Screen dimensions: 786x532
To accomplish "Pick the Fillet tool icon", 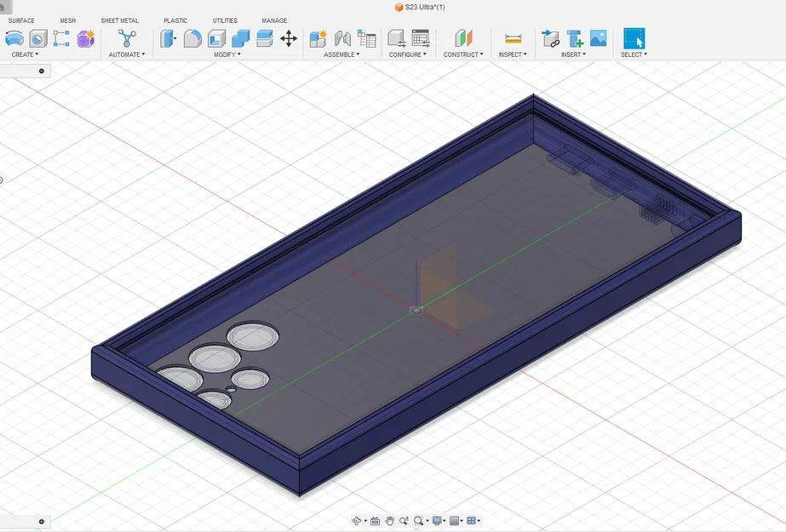I will (x=192, y=38).
